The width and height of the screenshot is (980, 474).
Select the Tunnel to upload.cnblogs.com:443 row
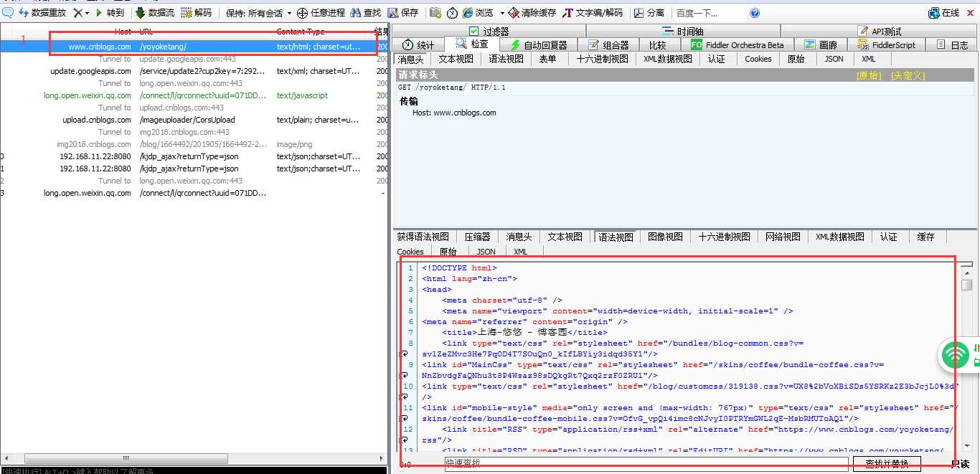[x=194, y=108]
